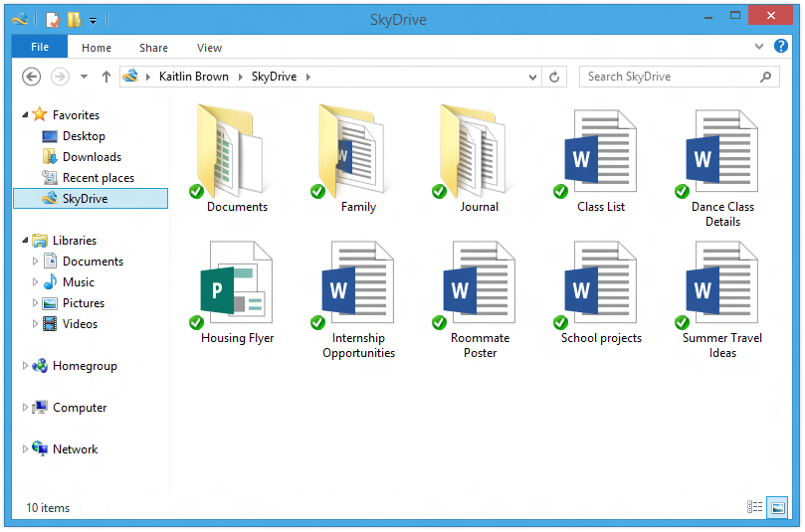The image size is (805, 532).
Task: Select Downloads in Favorites
Action: pos(92,157)
